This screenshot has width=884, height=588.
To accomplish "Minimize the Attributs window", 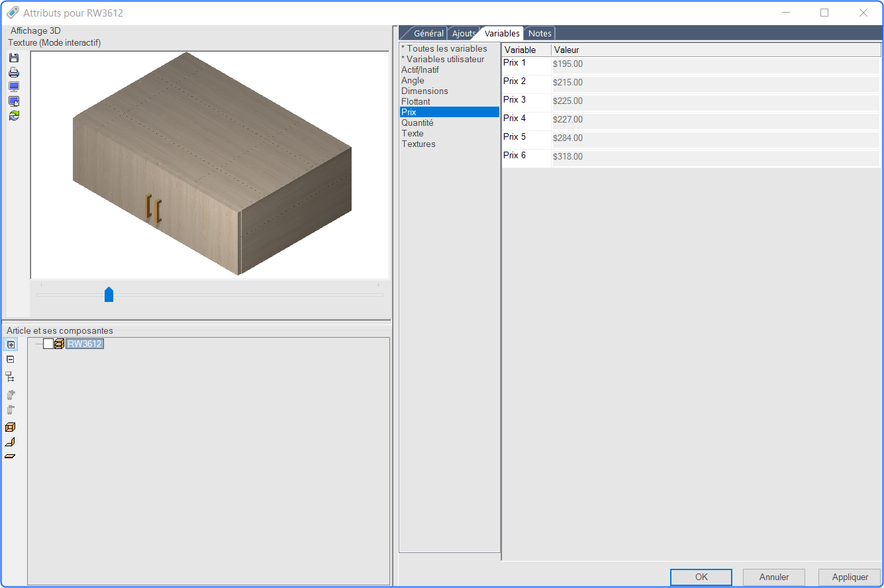I will pos(786,13).
